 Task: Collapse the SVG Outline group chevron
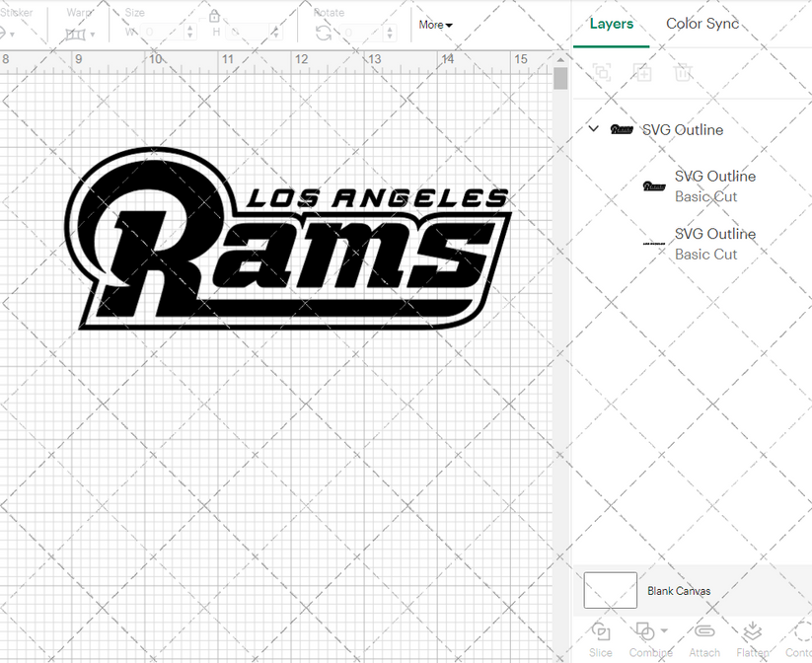pyautogui.click(x=592, y=128)
